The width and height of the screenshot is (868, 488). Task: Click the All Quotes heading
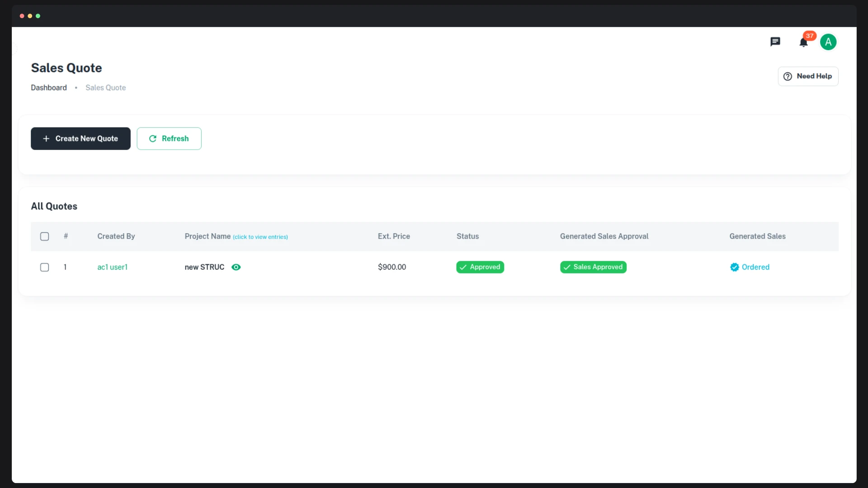point(54,206)
